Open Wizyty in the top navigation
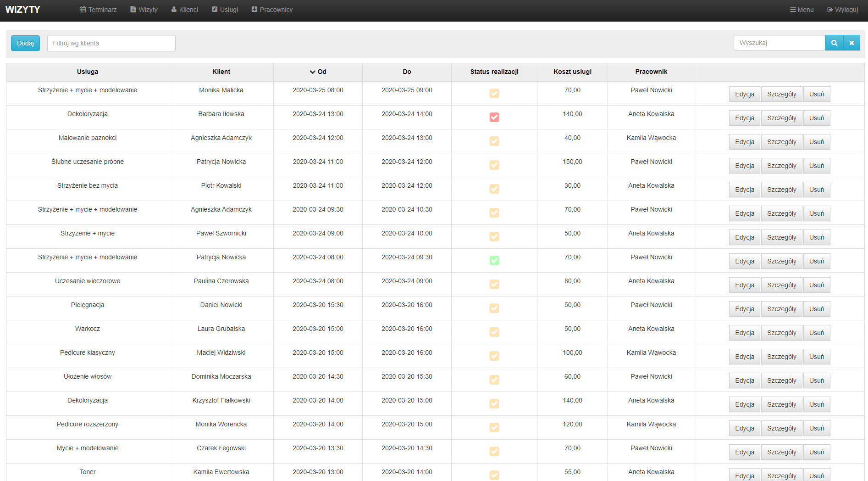 [x=144, y=10]
